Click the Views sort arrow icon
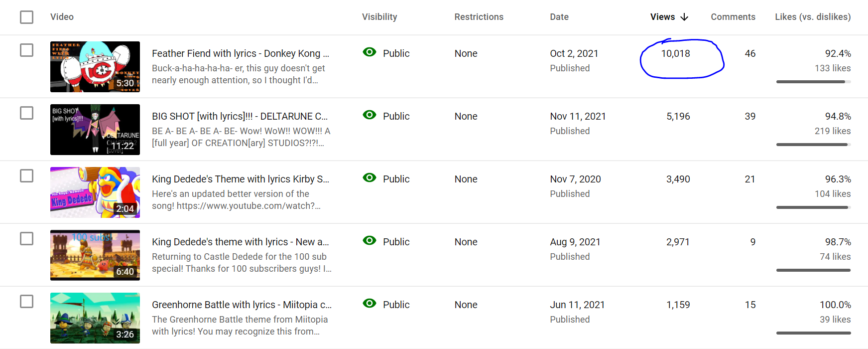The image size is (868, 349). [684, 17]
